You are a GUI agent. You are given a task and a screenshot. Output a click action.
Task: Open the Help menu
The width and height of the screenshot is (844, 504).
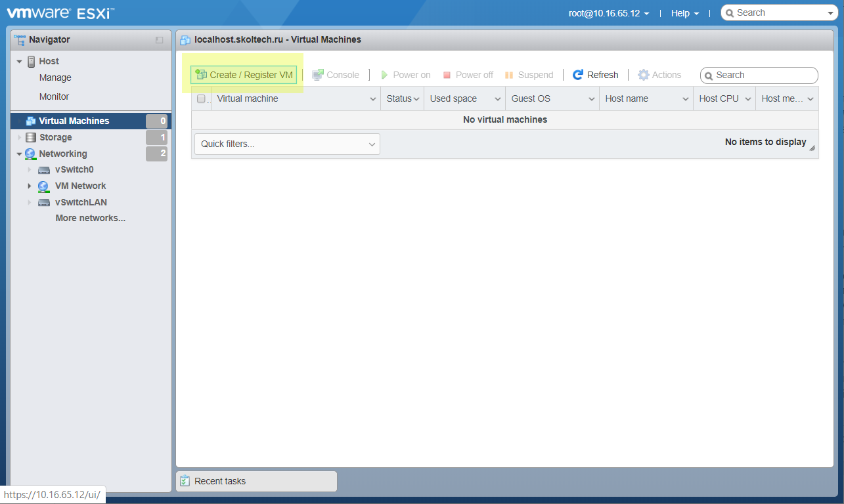685,13
